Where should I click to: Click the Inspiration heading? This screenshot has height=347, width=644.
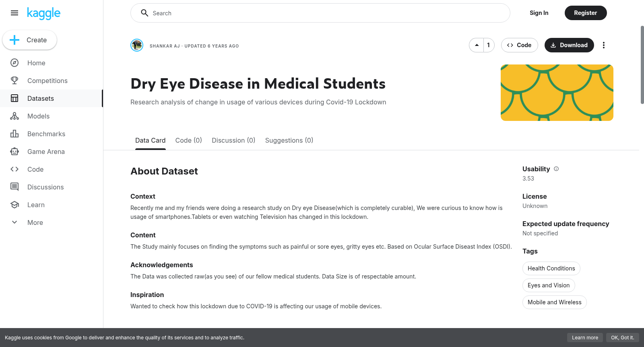pyautogui.click(x=147, y=295)
